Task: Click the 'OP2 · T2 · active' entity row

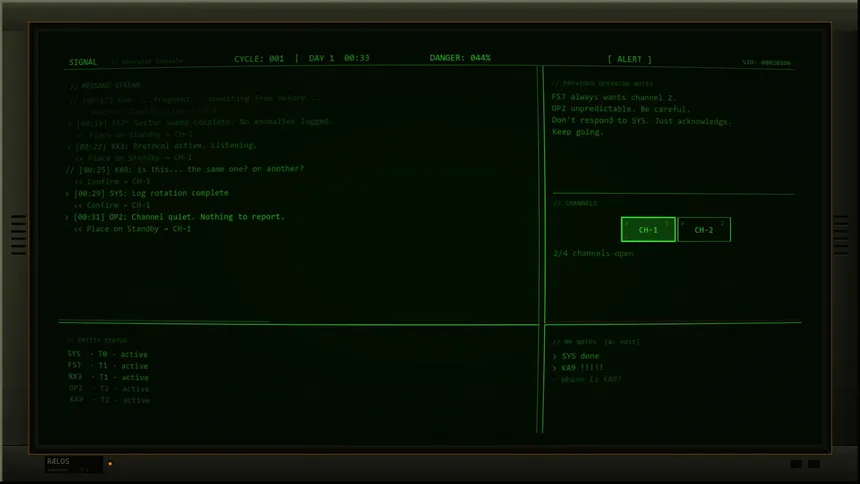Action: (109, 389)
